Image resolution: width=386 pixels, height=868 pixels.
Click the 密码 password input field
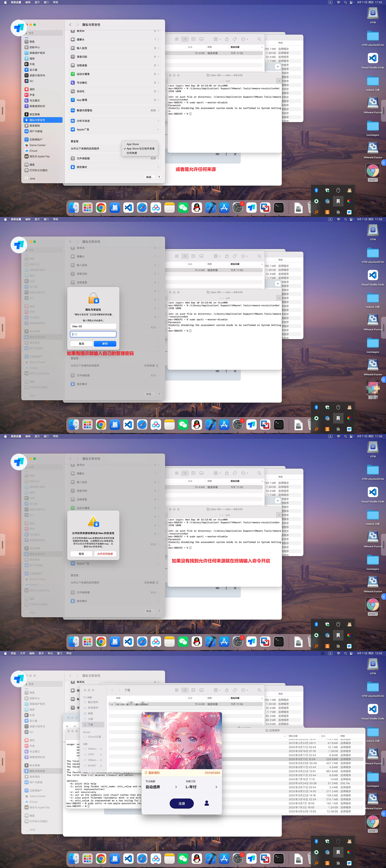(93, 334)
